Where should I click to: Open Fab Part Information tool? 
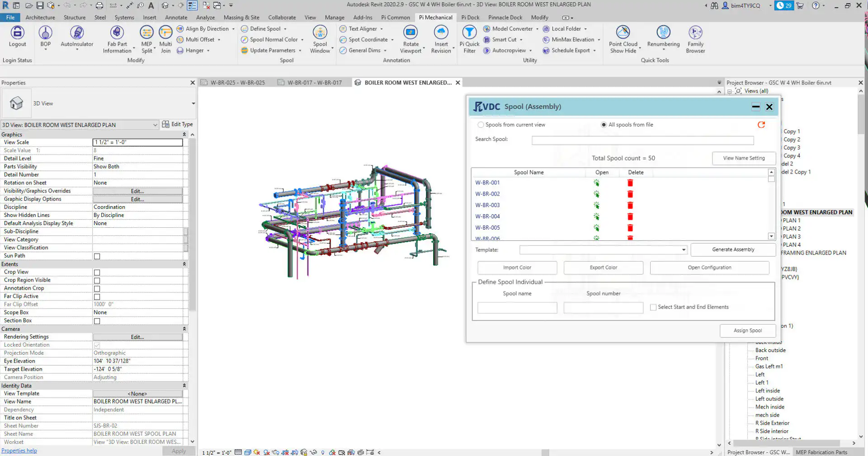pos(117,39)
